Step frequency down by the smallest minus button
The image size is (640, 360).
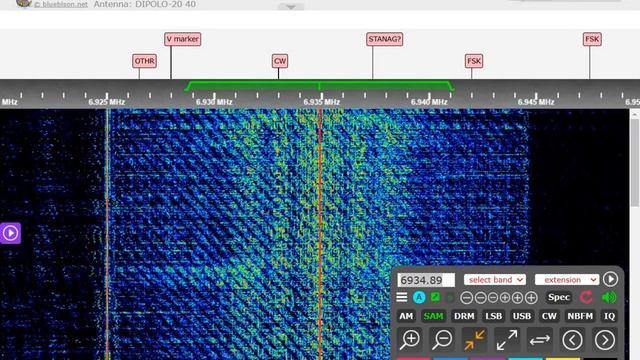493,298
